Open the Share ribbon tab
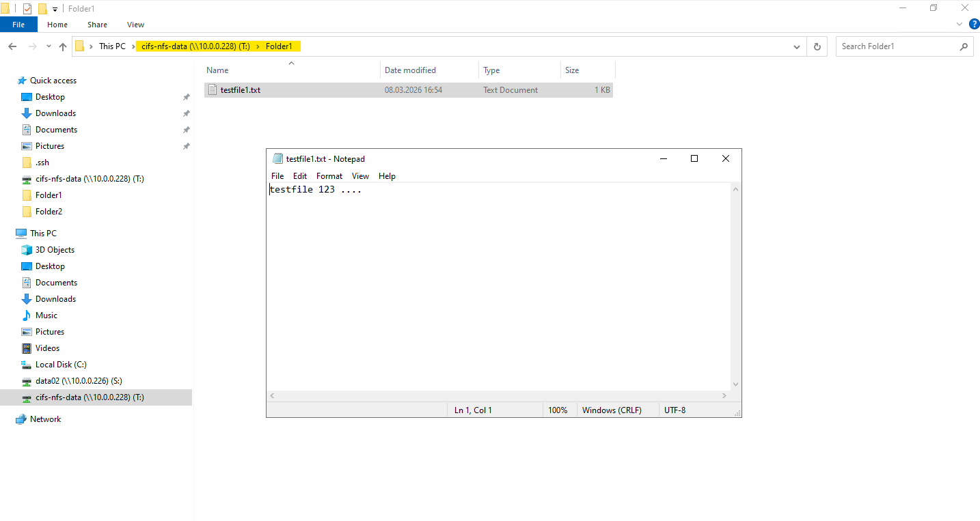980x521 pixels. (97, 25)
